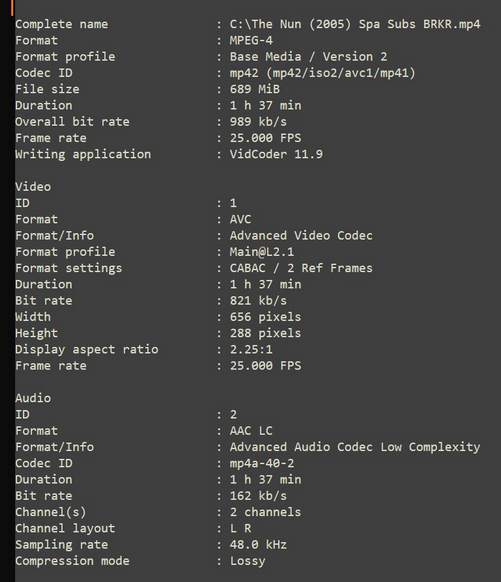Select the CABAC / 2 Ref Frames setting
501x582 pixels.
click(x=301, y=268)
